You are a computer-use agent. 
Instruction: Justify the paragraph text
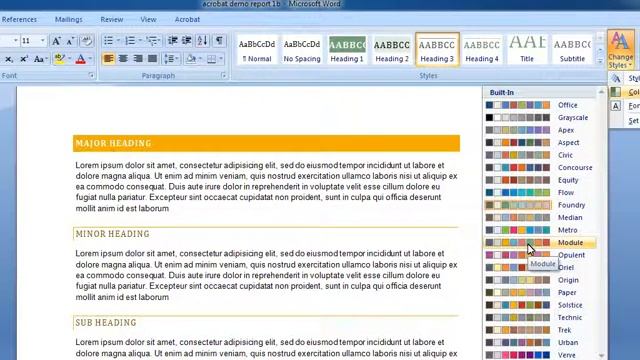(x=153, y=59)
